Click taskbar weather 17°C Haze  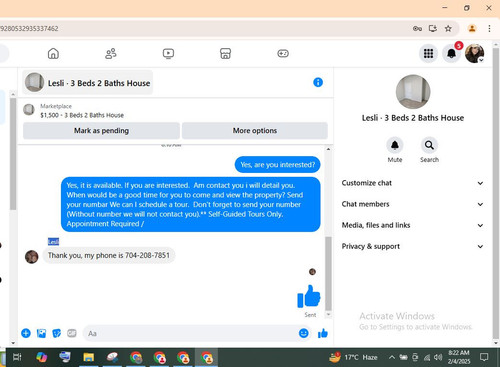click(353, 357)
